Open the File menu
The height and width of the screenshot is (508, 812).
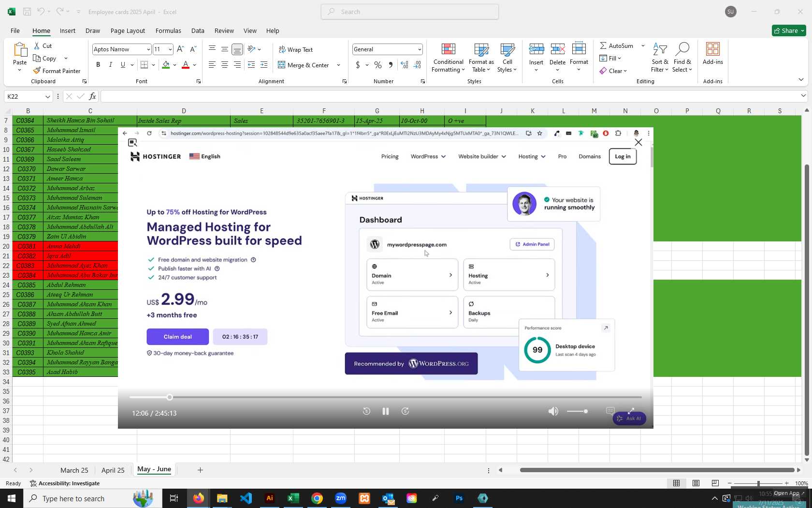pos(15,30)
